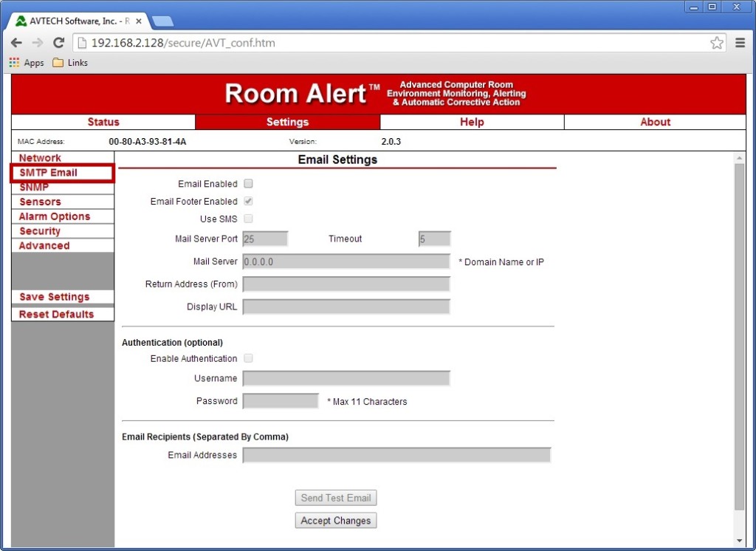Viewport: 756px width, 551px height.
Task: Select the AVTECH Software browser tab
Action: (74, 21)
